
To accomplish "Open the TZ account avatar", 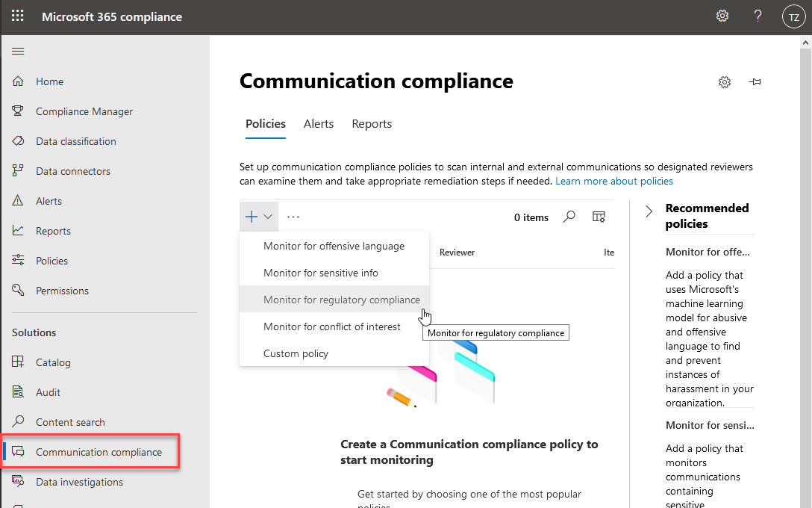I will coord(793,16).
